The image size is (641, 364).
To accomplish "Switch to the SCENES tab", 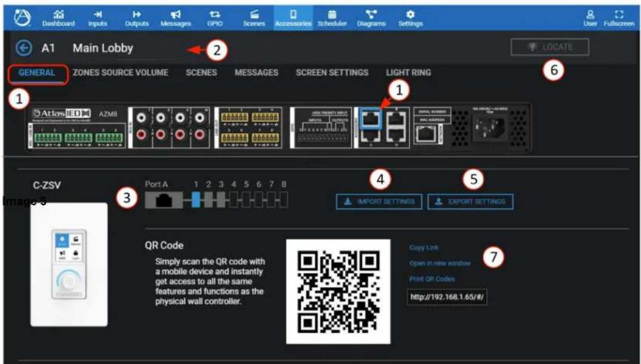I will [x=201, y=73].
